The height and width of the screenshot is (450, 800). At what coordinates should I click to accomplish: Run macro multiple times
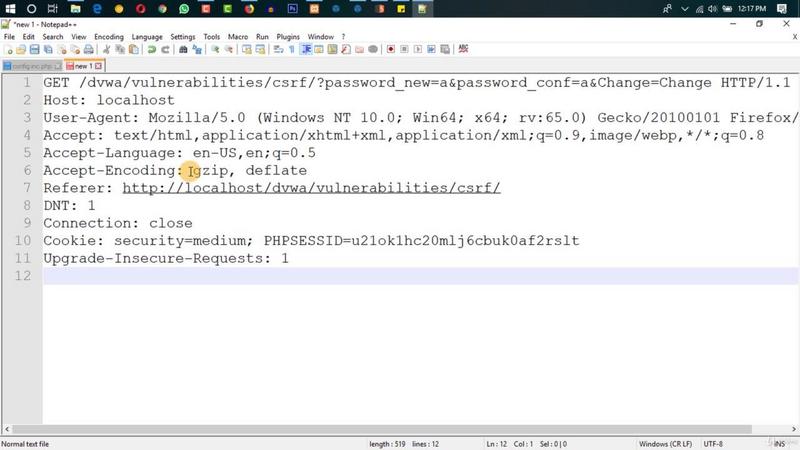point(432,49)
